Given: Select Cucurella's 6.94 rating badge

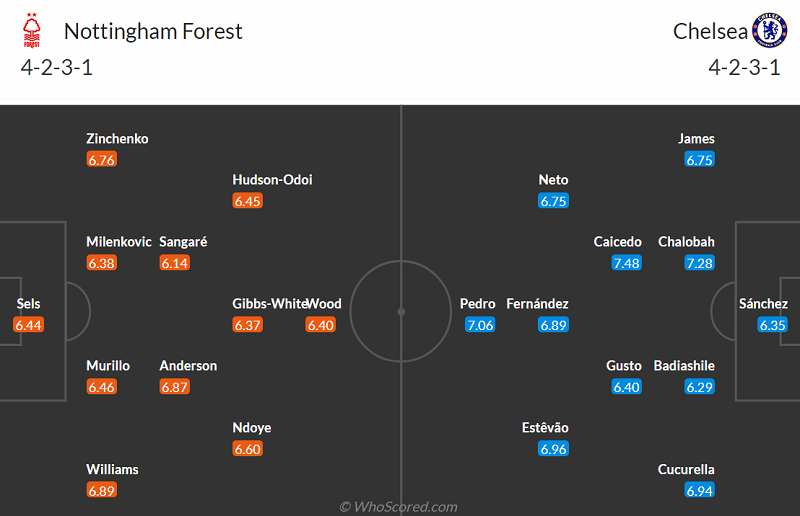Looking at the screenshot, I should (700, 491).
